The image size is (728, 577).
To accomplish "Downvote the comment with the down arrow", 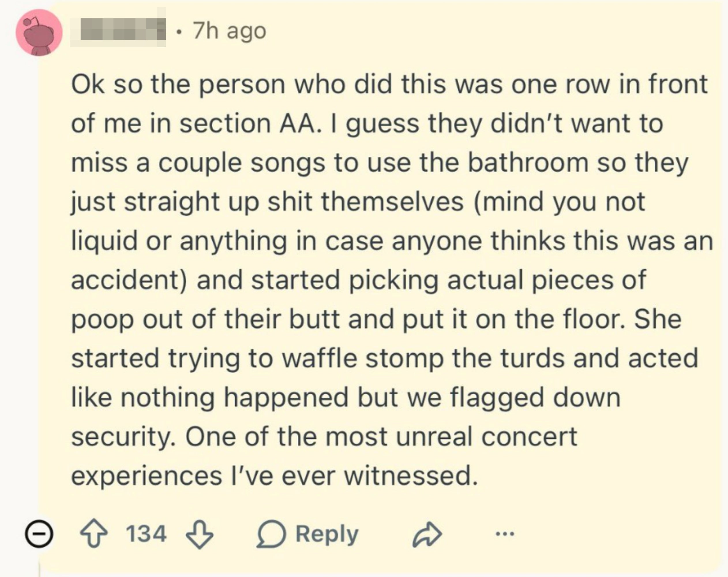I will click(x=200, y=534).
